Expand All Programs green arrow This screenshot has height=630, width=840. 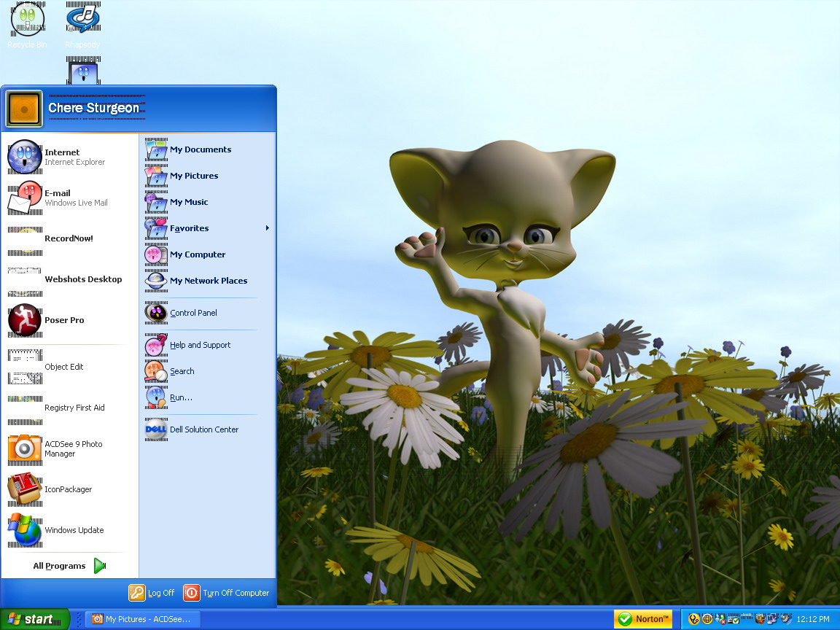100,566
